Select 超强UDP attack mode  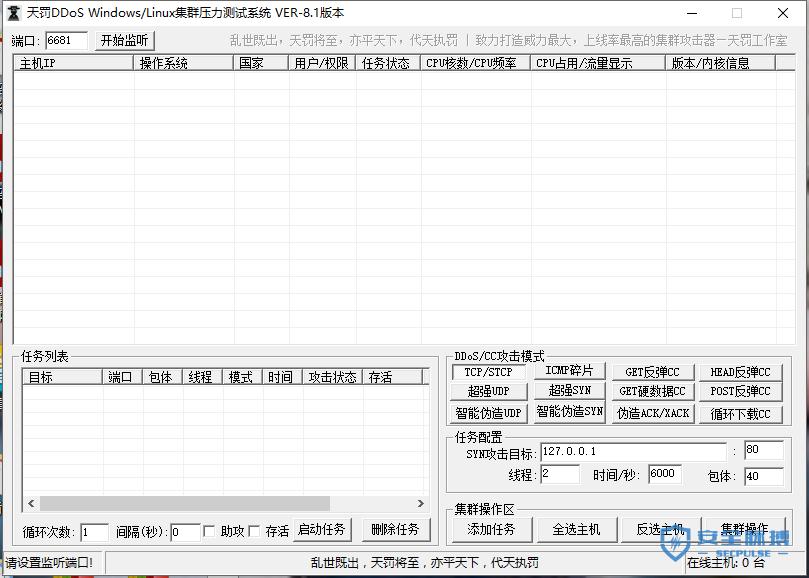[x=491, y=392]
